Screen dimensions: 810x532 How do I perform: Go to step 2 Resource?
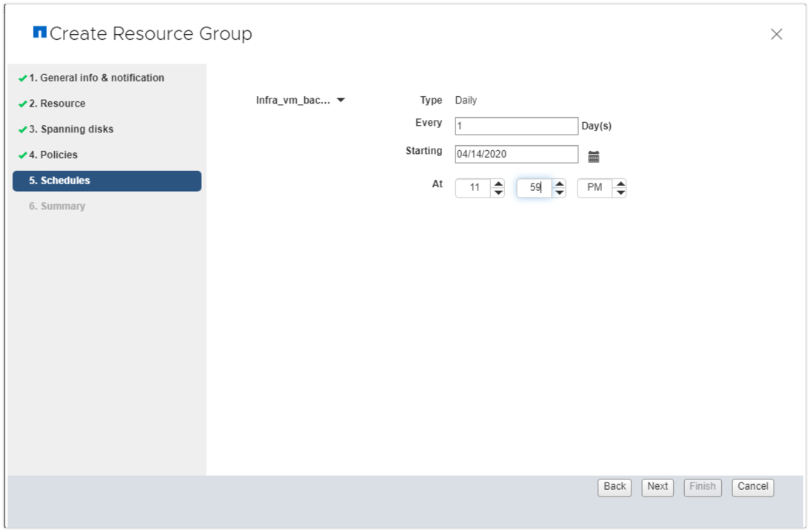click(x=57, y=104)
